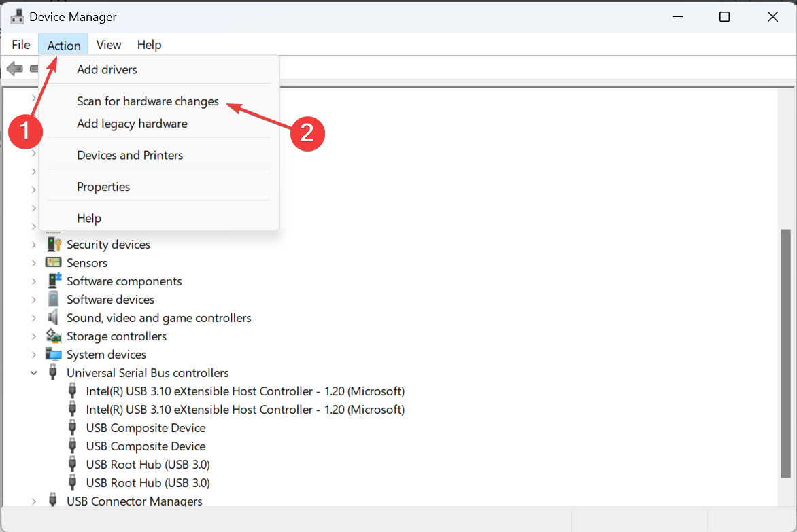Close the open Action menu
Image resolution: width=797 pixels, height=532 pixels.
tap(63, 45)
